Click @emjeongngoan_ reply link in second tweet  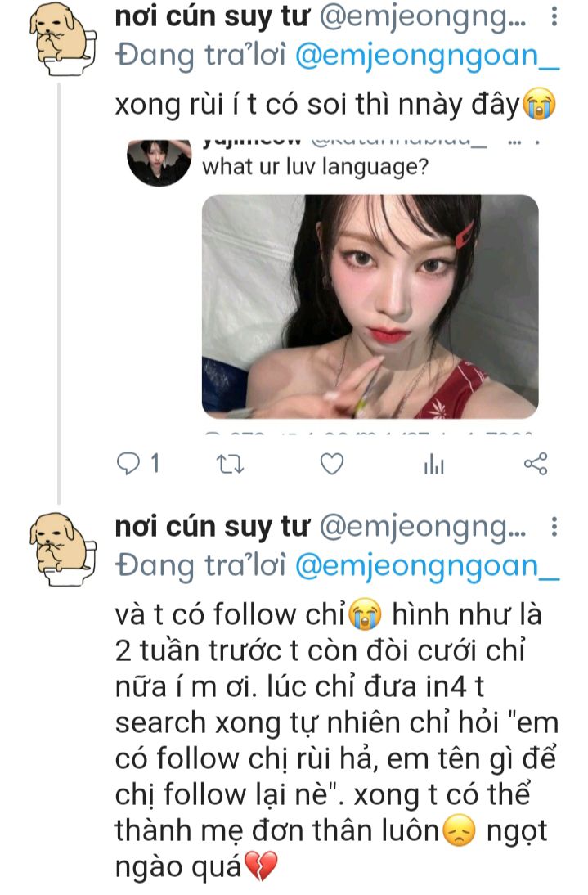[428, 565]
